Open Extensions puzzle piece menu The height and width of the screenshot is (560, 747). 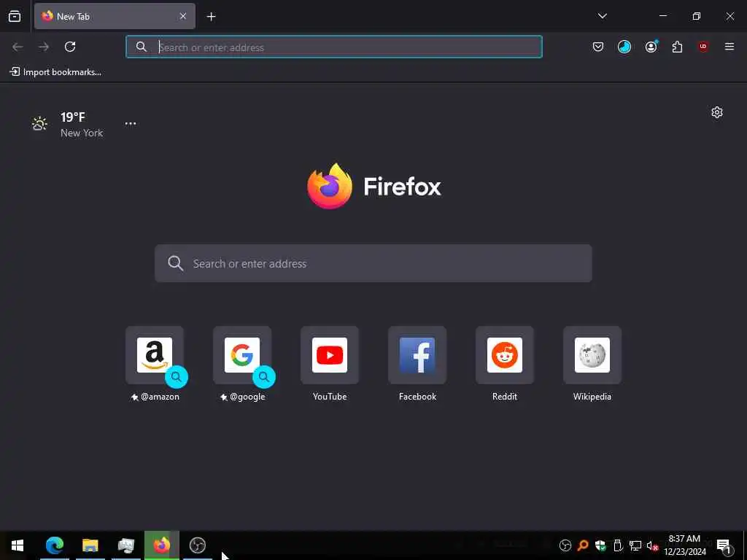677,47
